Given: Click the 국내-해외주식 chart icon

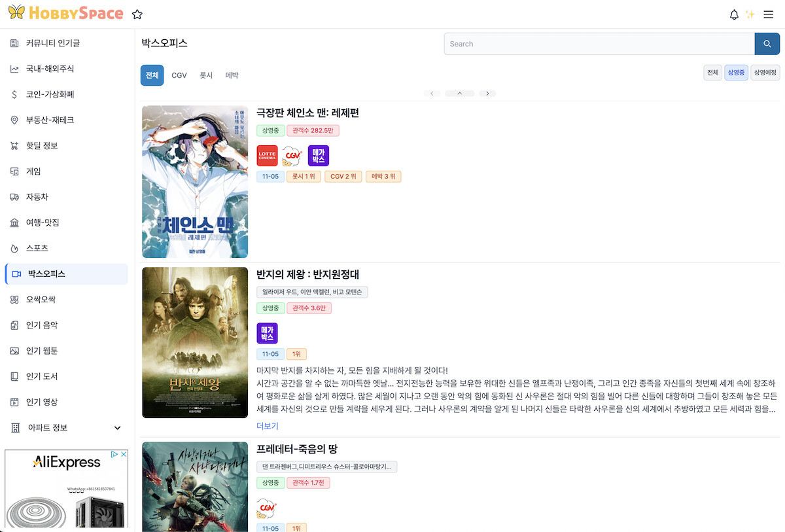Looking at the screenshot, I should (14, 69).
